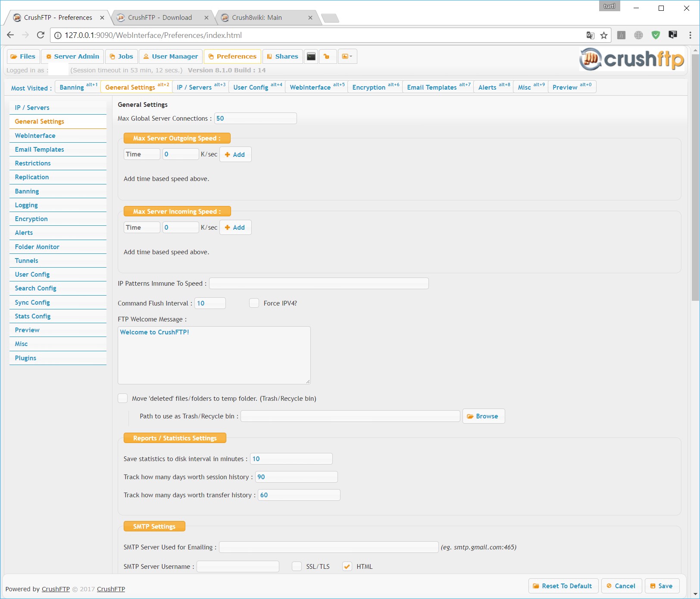Open User Manager
Viewport: 700px width, 599px height.
(171, 56)
